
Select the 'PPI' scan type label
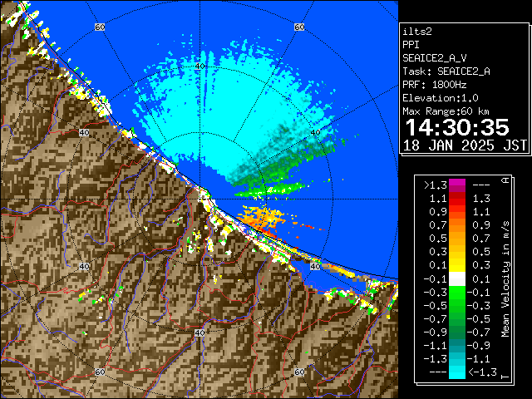[x=411, y=45]
